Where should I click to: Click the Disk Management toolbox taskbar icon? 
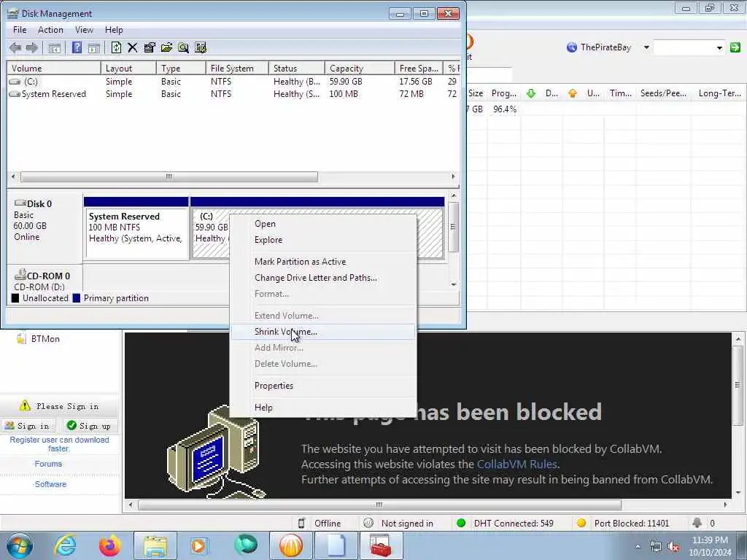tap(381, 545)
